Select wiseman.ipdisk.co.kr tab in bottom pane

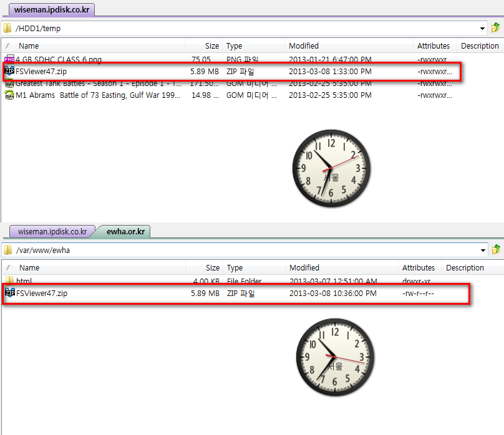pos(52,231)
